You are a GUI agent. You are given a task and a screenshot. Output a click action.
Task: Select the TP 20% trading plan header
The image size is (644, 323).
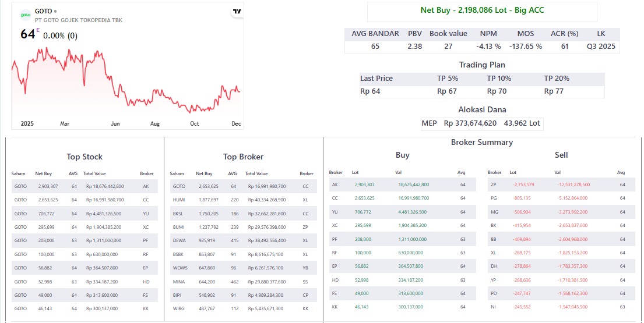(x=557, y=79)
